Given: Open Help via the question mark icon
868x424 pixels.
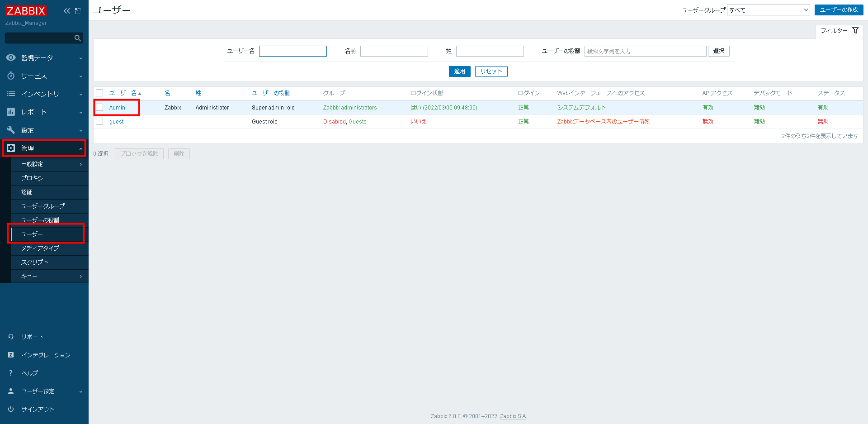Looking at the screenshot, I should point(11,372).
